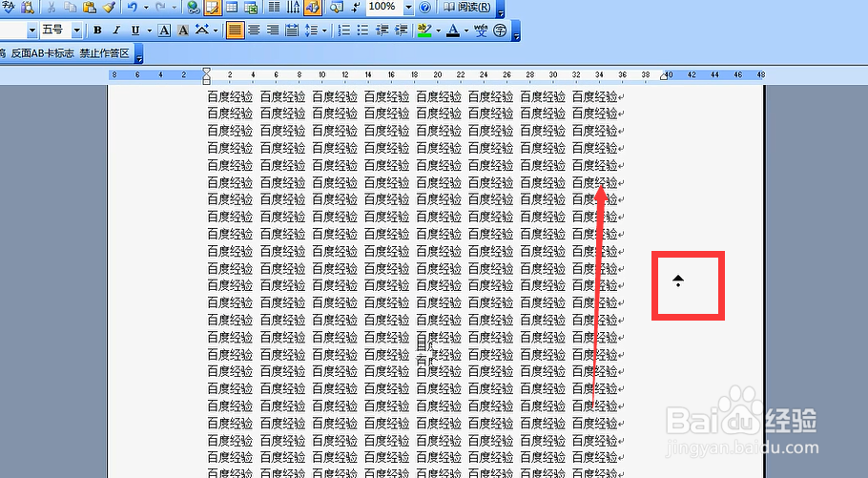Image resolution: width=868 pixels, height=478 pixels.
Task: Expand the zoom percentage dropdown
Action: (x=408, y=8)
